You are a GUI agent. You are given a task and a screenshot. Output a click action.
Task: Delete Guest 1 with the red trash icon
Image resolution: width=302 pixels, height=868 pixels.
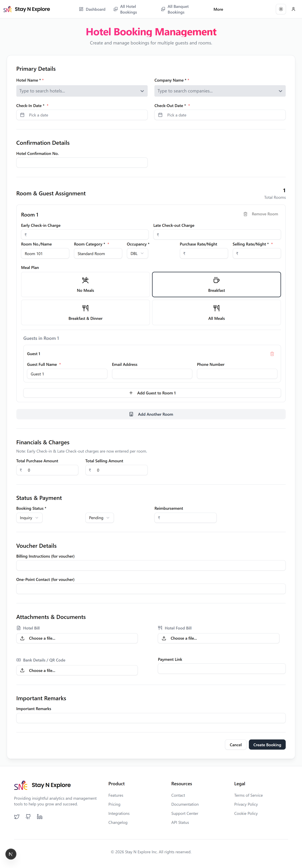[x=272, y=354]
